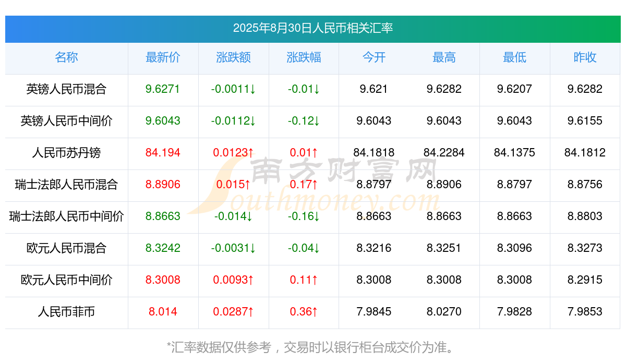Click opening value 9.621
This screenshot has width=626, height=364.
374,89
